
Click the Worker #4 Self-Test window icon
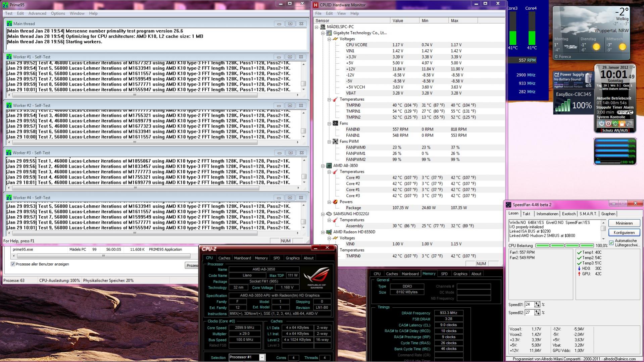click(9, 198)
